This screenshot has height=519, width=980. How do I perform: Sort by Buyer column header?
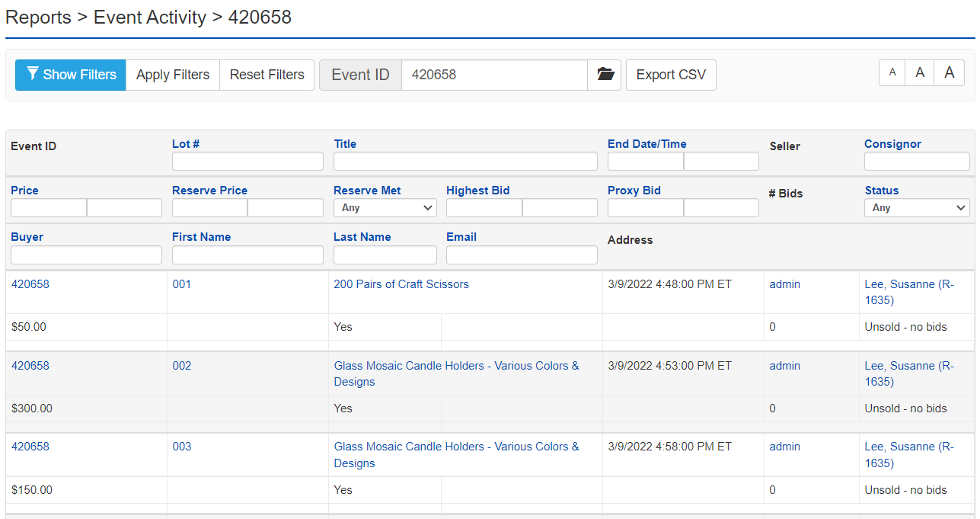27,237
